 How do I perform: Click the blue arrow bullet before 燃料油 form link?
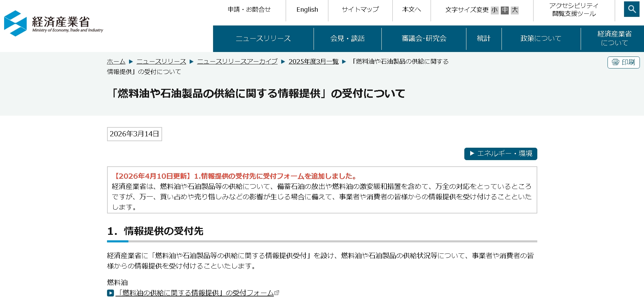[x=110, y=293]
